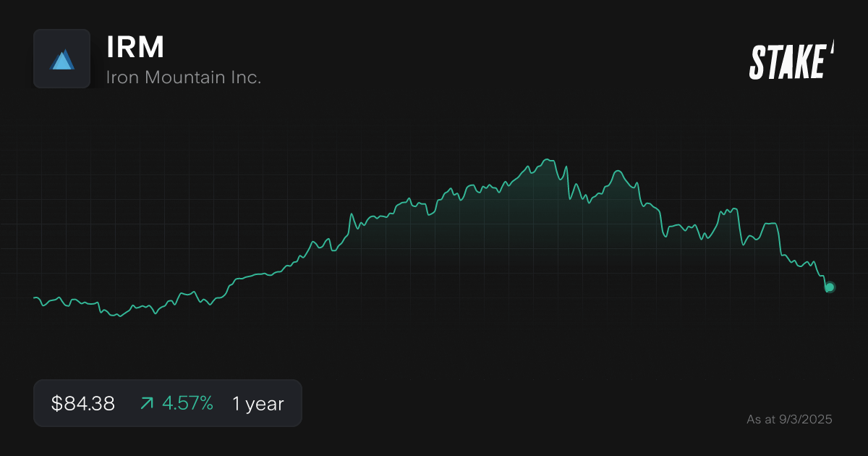Toggle the 4.57% gain indicator display
Image resolution: width=868 pixels, height=456 pixels.
187,403
